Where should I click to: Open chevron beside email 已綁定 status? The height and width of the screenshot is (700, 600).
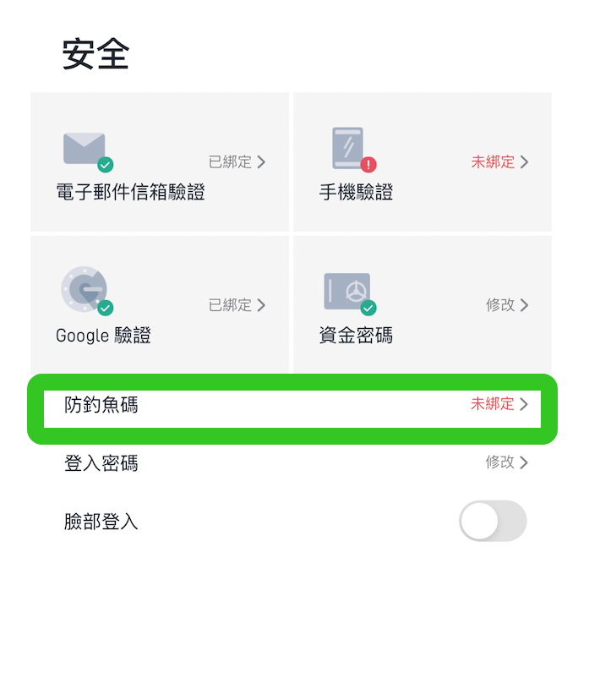pos(261,162)
